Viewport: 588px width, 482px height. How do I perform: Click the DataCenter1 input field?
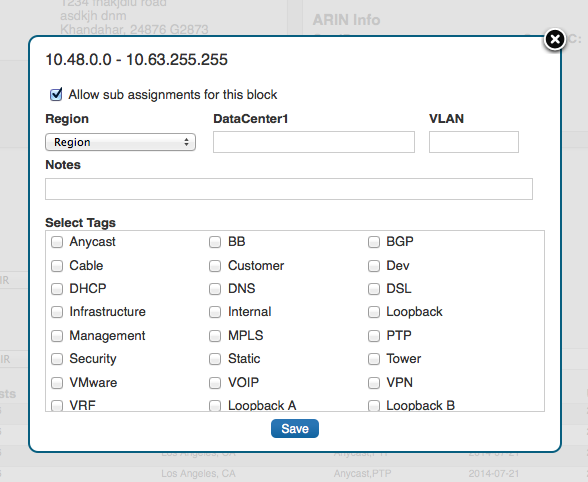[314, 142]
